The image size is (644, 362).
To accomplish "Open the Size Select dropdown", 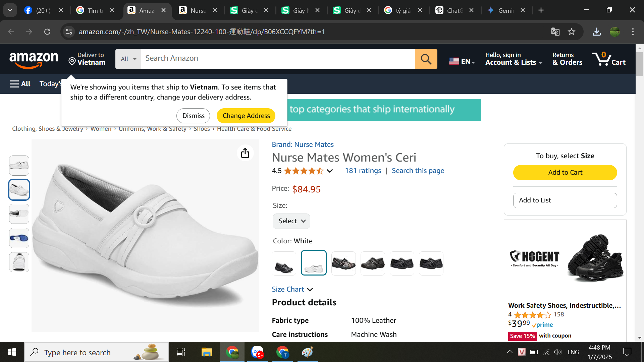I will 291,221.
